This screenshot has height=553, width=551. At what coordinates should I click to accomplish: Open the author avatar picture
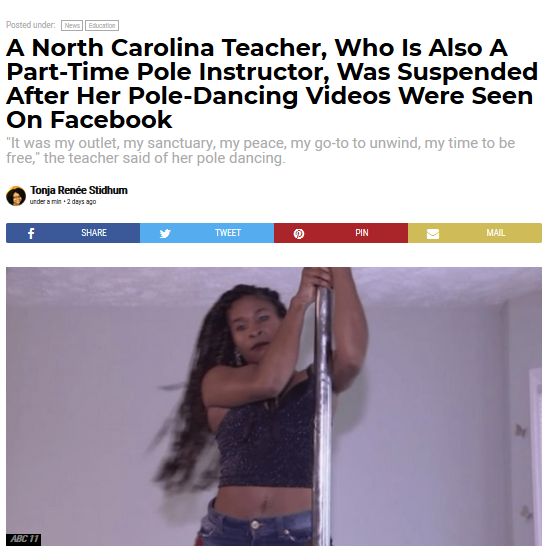click(x=16, y=196)
